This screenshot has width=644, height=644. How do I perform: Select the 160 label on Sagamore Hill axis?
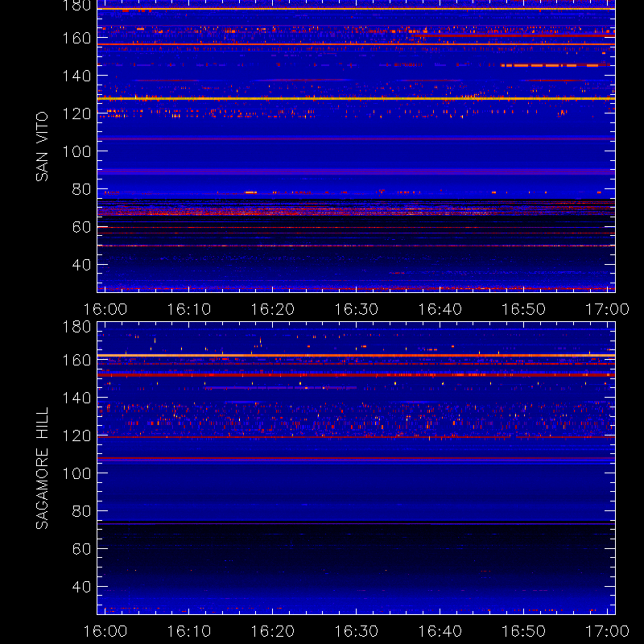76,360
